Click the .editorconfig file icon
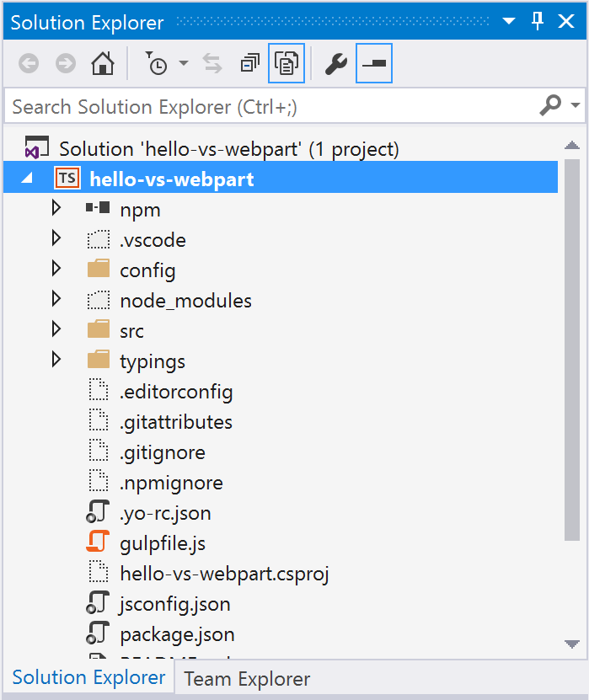This screenshot has height=700, width=589. [x=99, y=390]
